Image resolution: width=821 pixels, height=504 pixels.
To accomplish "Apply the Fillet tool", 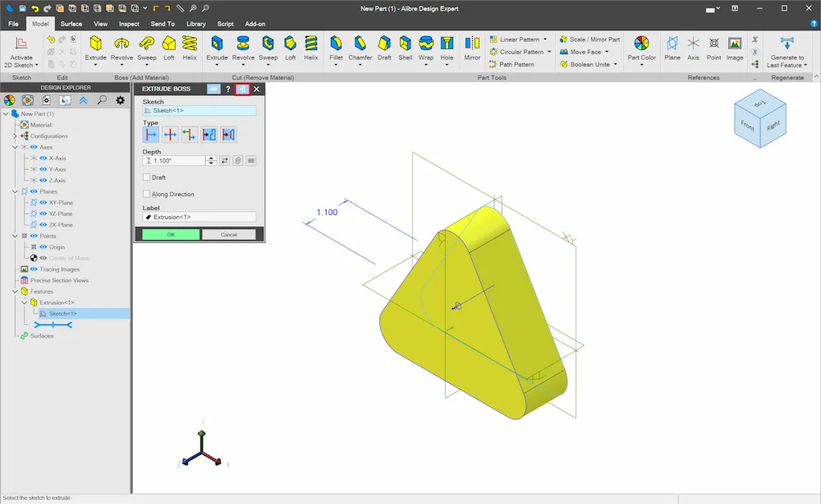I will [x=336, y=48].
